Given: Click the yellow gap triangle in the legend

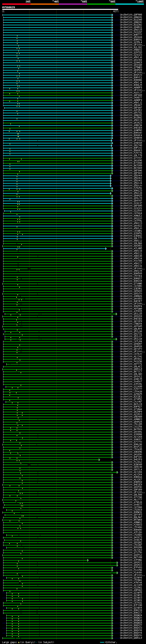Looking at the screenshot, I should [19, 642].
